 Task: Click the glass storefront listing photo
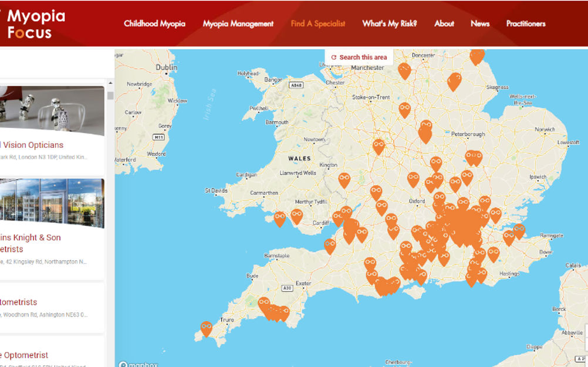pyautogui.click(x=52, y=203)
